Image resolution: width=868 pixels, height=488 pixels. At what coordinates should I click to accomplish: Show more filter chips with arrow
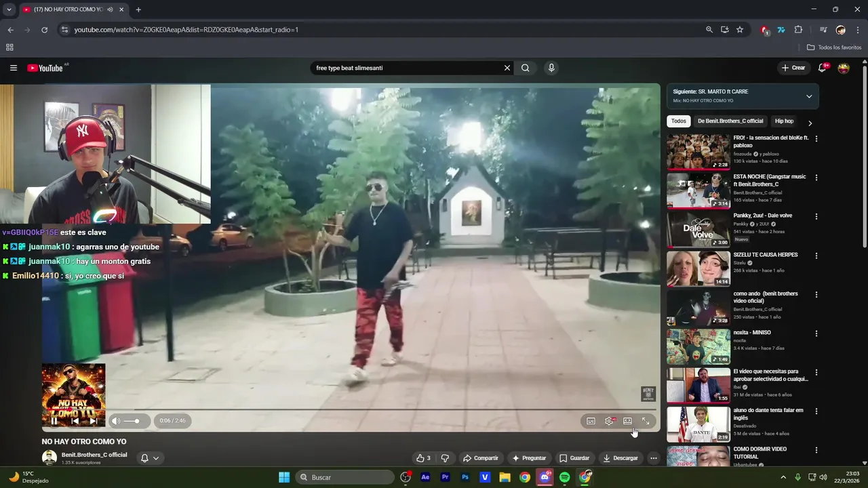coord(810,123)
